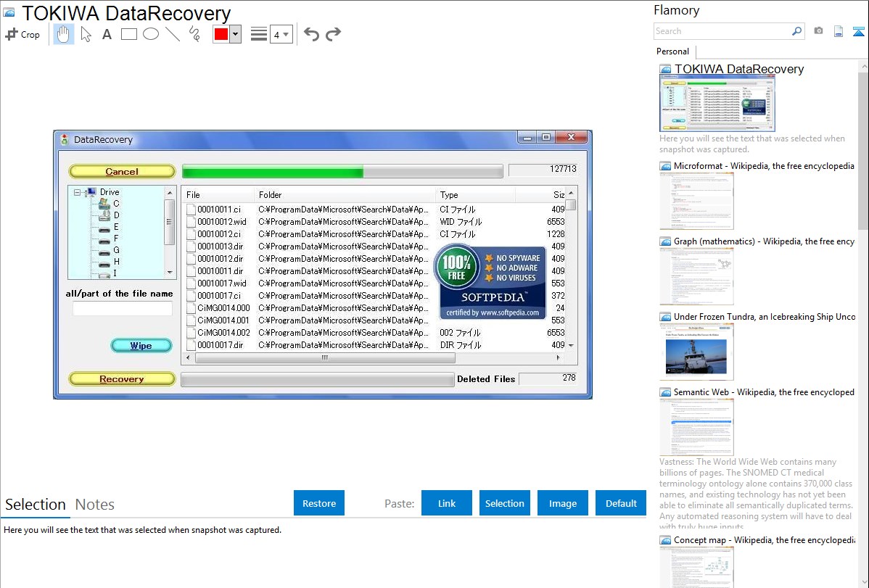Image resolution: width=869 pixels, height=588 pixels.
Task: Click the magnifier search icon
Action: click(x=797, y=31)
